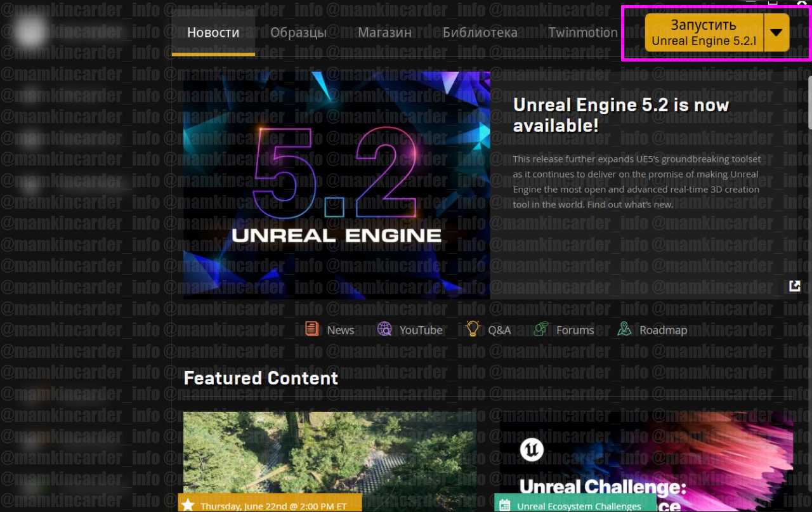Switch to the Образцы tab

[298, 32]
